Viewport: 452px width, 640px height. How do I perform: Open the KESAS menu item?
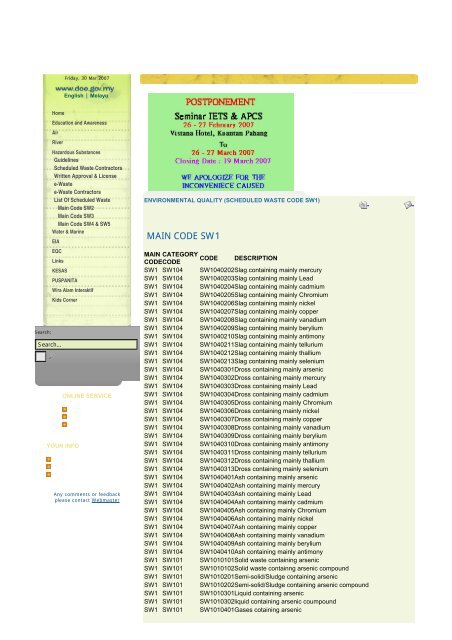(59, 271)
